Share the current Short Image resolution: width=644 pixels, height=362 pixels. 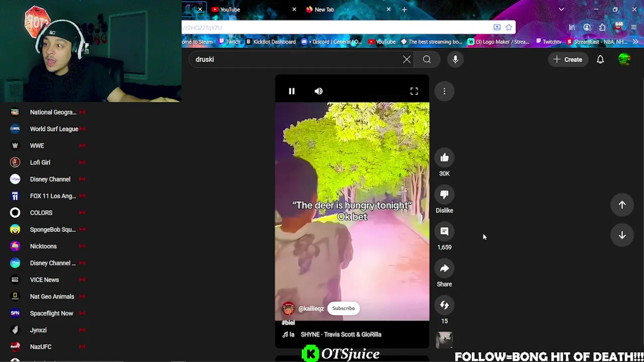tap(444, 268)
